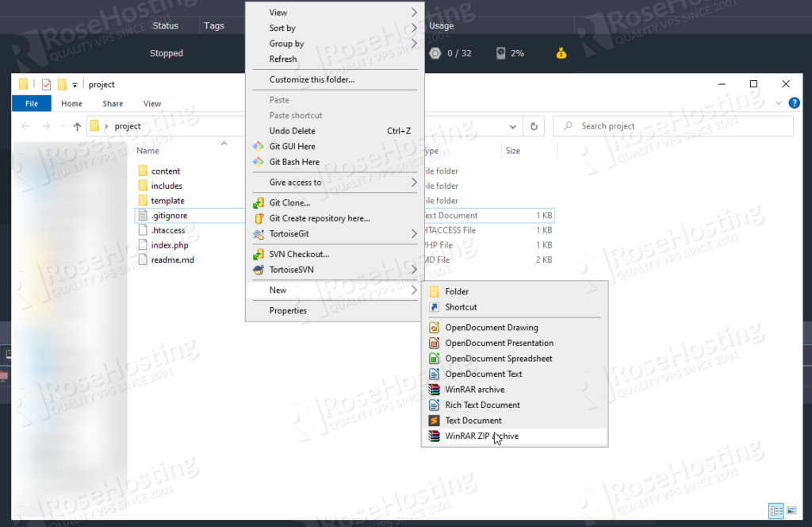
Task: Select the template folder
Action: click(x=168, y=201)
